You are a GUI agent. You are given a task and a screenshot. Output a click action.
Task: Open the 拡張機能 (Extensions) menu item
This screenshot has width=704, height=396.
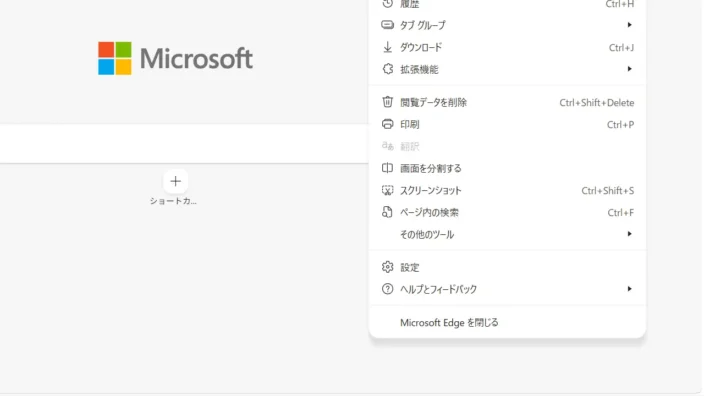[507, 69]
